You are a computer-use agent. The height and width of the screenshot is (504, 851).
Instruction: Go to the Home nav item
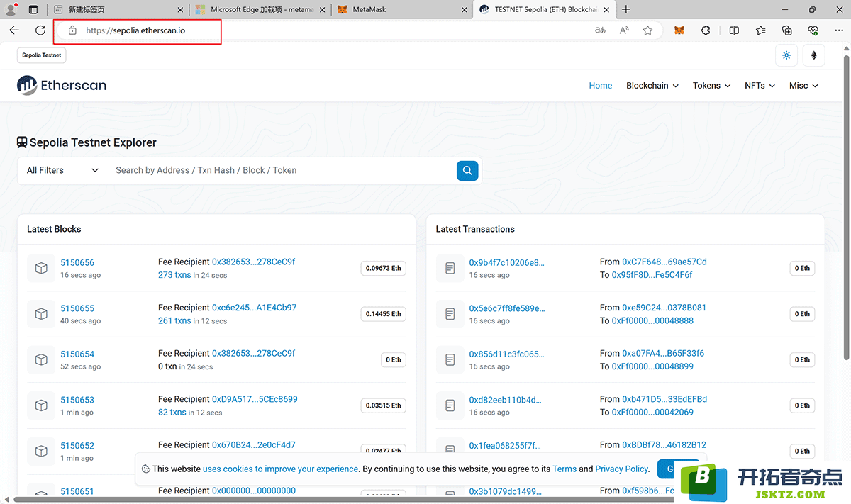click(601, 86)
